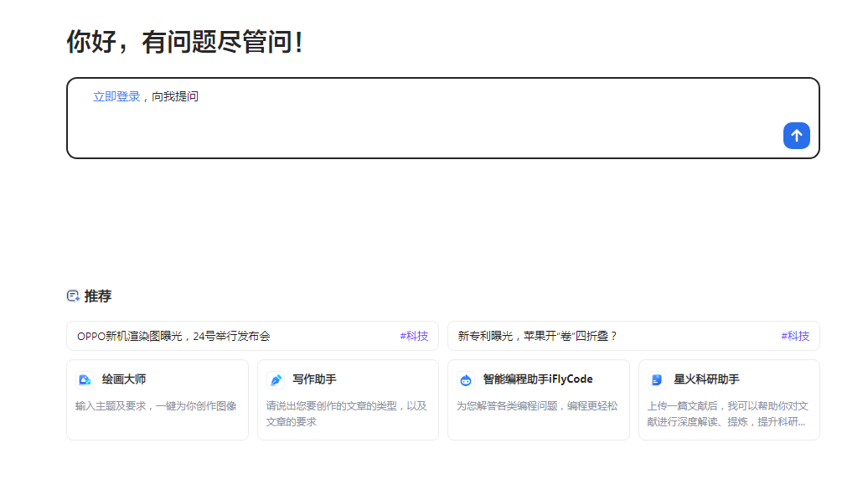Click the 写作助手 title text
This screenshot has height=500, width=868.
[314, 379]
